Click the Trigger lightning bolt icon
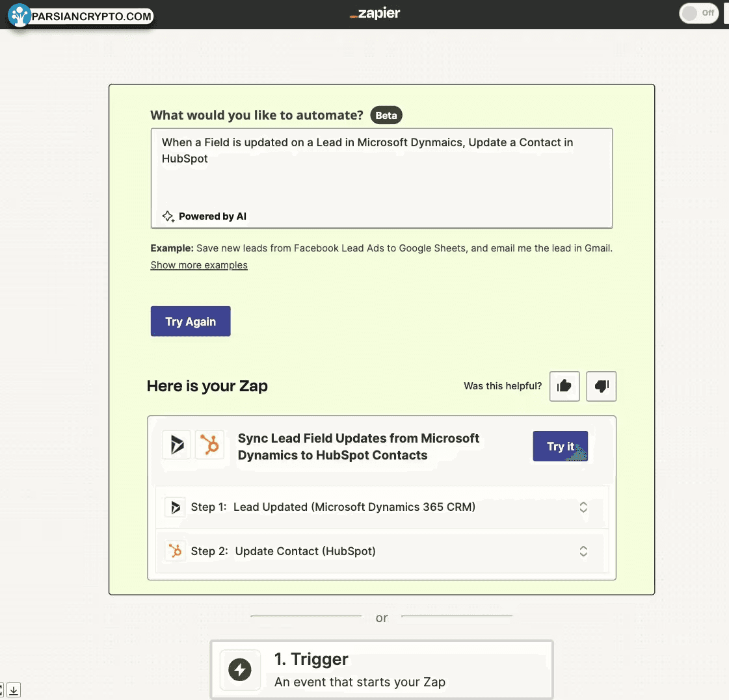Image resolution: width=729 pixels, height=700 pixels. coord(240,670)
